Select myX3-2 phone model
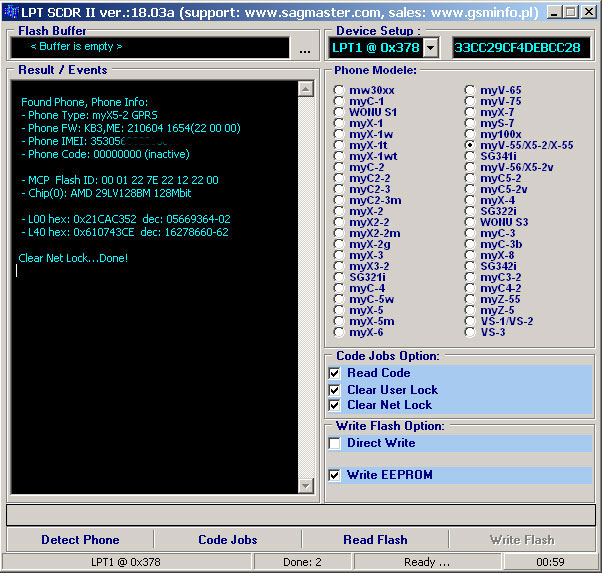 (x=339, y=267)
